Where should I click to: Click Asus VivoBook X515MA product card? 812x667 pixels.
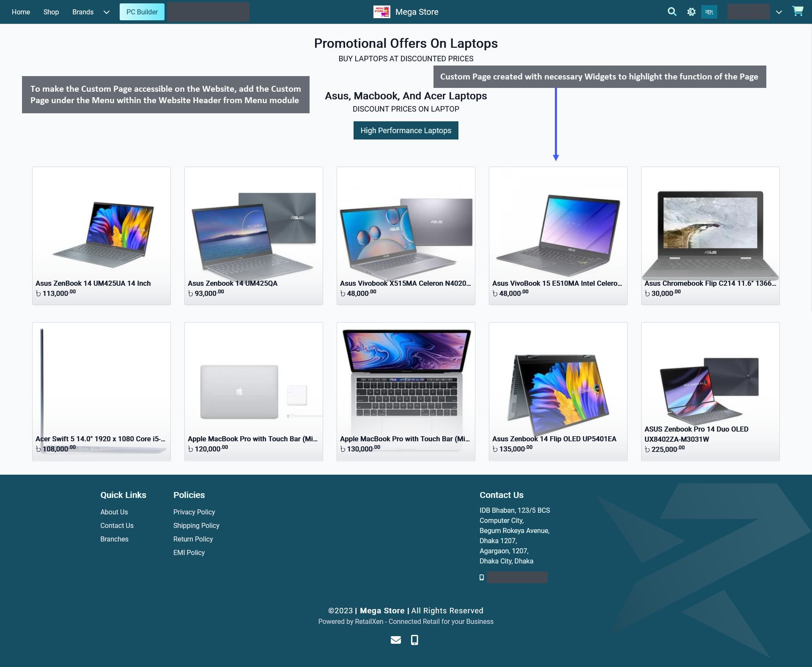(405, 235)
